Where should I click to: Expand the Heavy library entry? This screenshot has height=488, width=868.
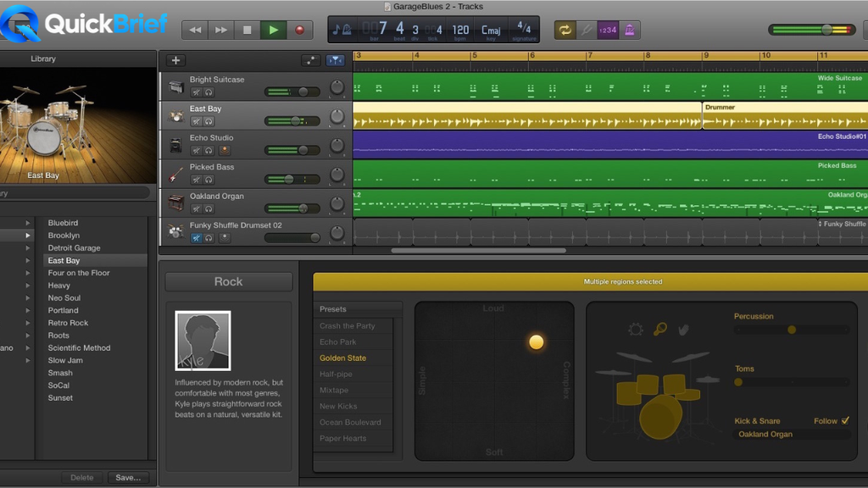tap(28, 286)
